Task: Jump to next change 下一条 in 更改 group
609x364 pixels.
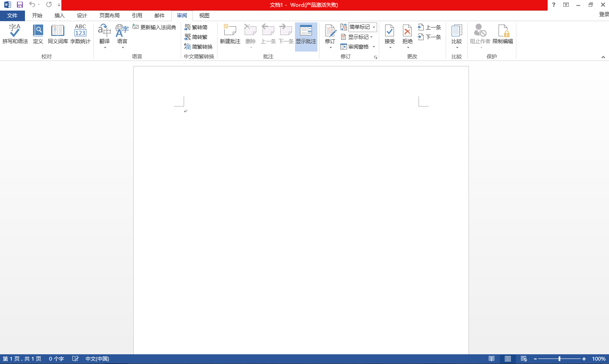Action: pyautogui.click(x=429, y=37)
